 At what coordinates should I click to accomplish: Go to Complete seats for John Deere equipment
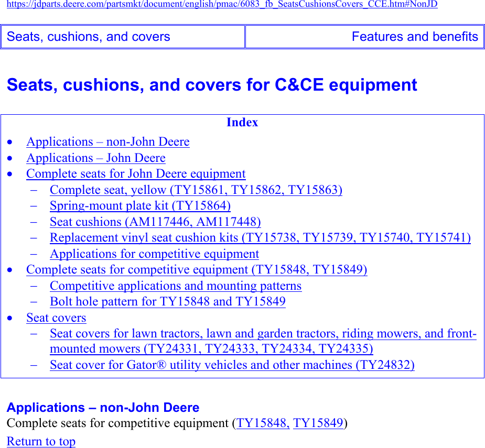[136, 174]
